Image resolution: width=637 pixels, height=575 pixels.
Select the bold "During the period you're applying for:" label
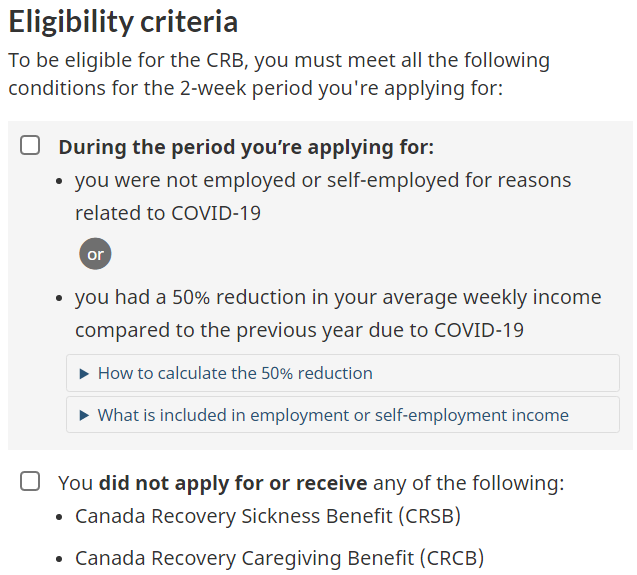[x=246, y=147]
